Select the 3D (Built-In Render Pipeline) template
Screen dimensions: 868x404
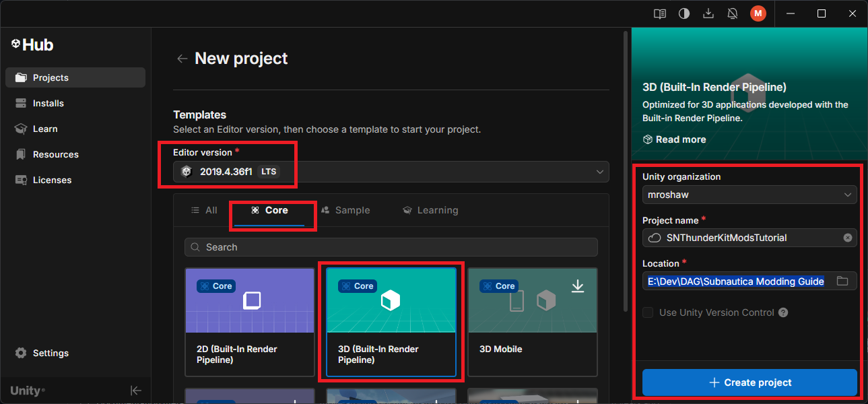pos(391,322)
